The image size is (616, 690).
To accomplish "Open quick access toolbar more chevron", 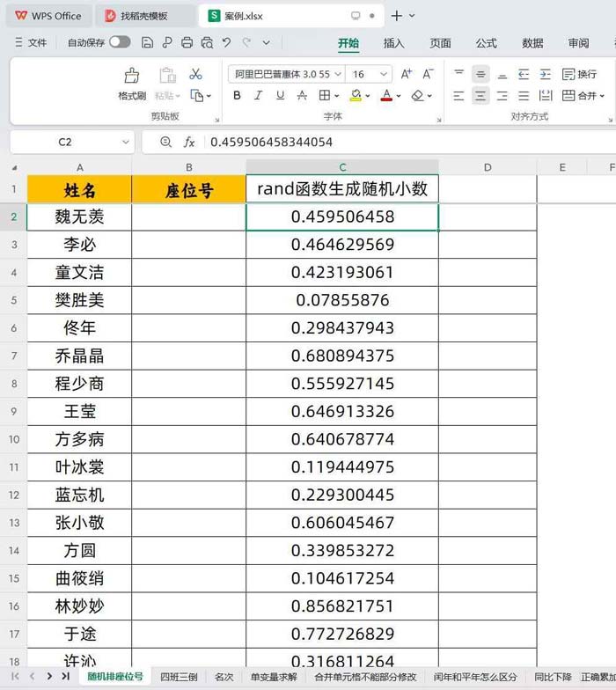I will [266, 42].
